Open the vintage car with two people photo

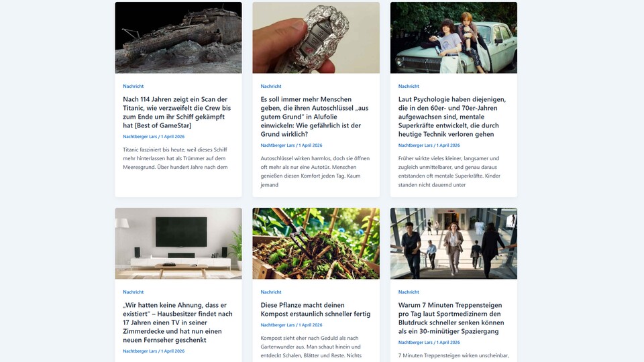tap(453, 38)
